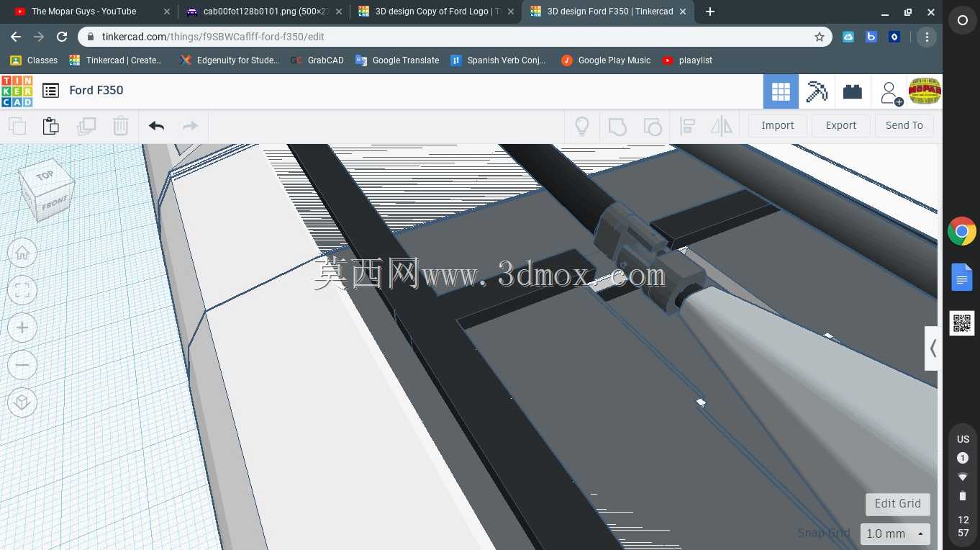
Task: Open Classes bookmark
Action: [x=34, y=60]
